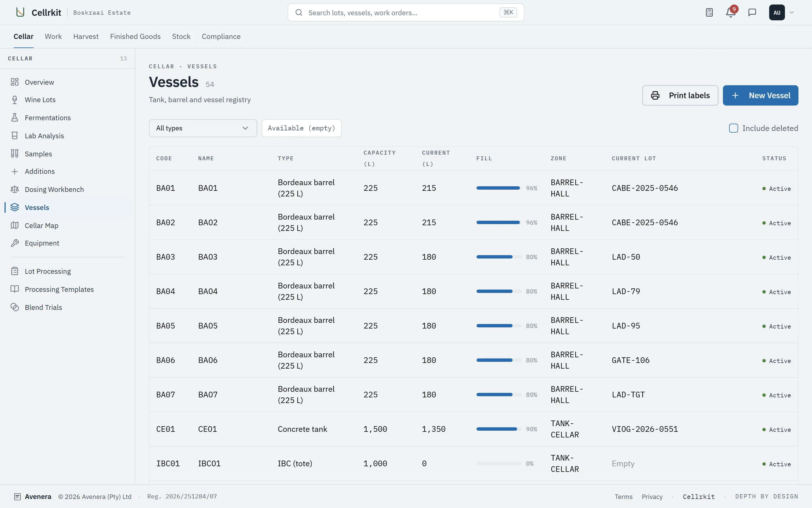
Task: Click the Empty lot cell in IBC01 row
Action: click(x=623, y=464)
